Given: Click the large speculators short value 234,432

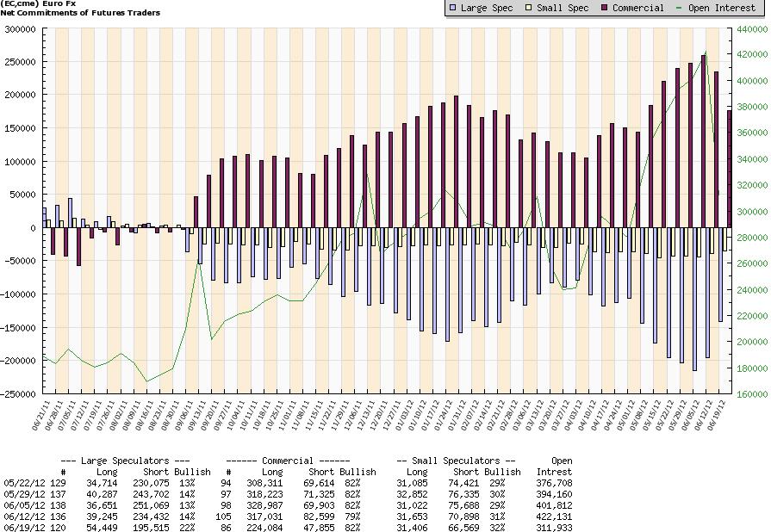Looking at the screenshot, I should (x=151, y=517).
